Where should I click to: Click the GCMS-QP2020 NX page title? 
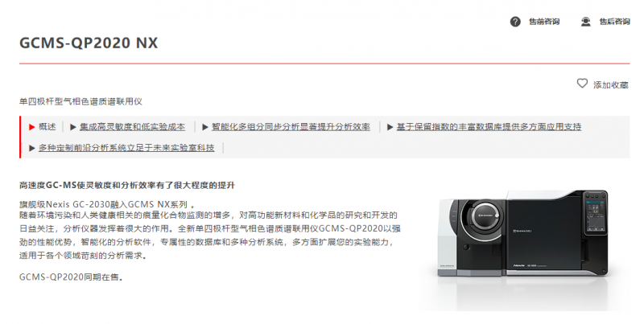[89, 43]
